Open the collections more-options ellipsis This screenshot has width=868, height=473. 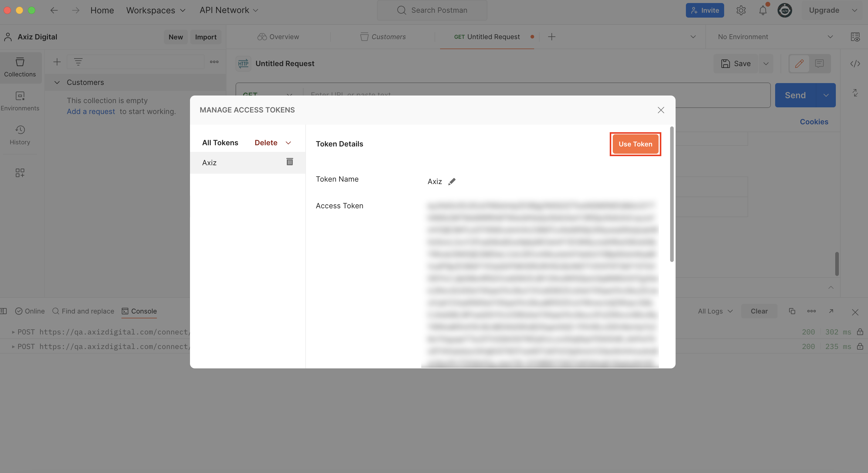point(214,62)
